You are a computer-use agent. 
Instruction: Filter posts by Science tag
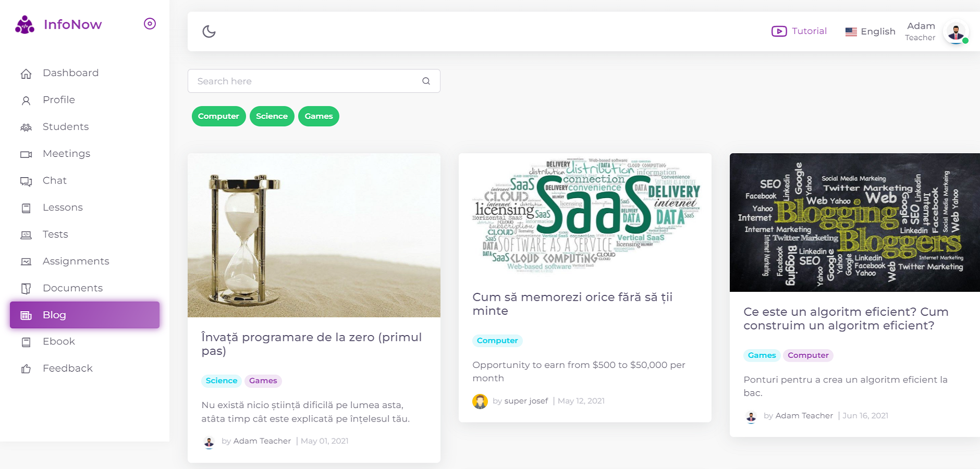click(x=272, y=116)
